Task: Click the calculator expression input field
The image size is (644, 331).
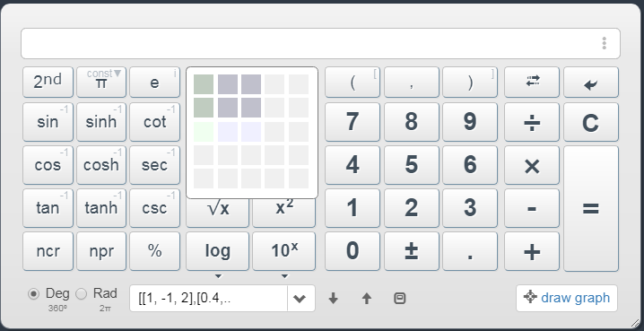Action: 320,44
